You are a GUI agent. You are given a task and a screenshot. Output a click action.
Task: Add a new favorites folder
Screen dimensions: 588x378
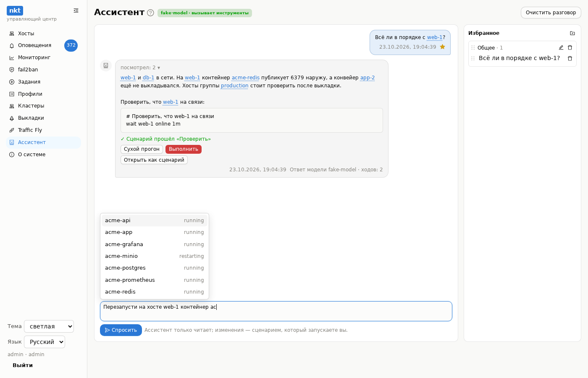point(572,33)
